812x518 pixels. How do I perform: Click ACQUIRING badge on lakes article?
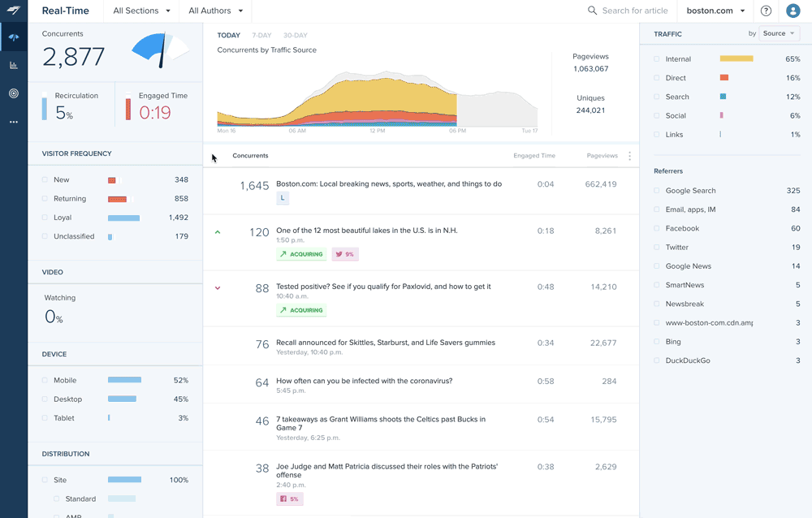[x=301, y=254]
